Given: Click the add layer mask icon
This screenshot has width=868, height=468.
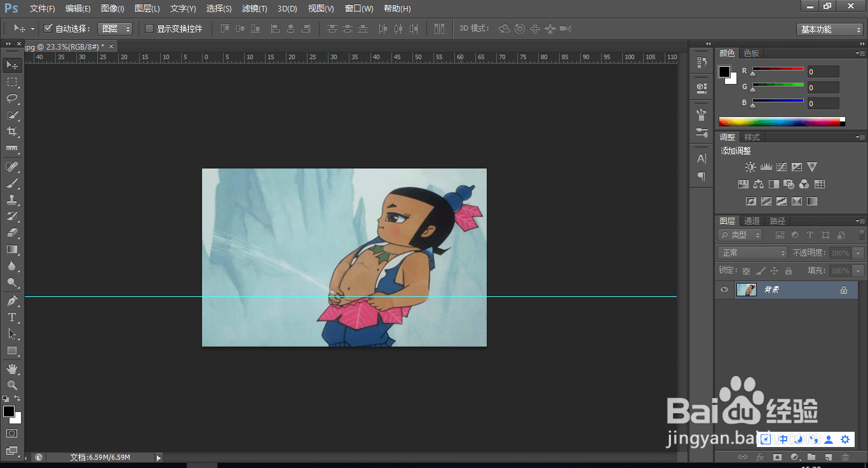Looking at the screenshot, I should pos(776,457).
